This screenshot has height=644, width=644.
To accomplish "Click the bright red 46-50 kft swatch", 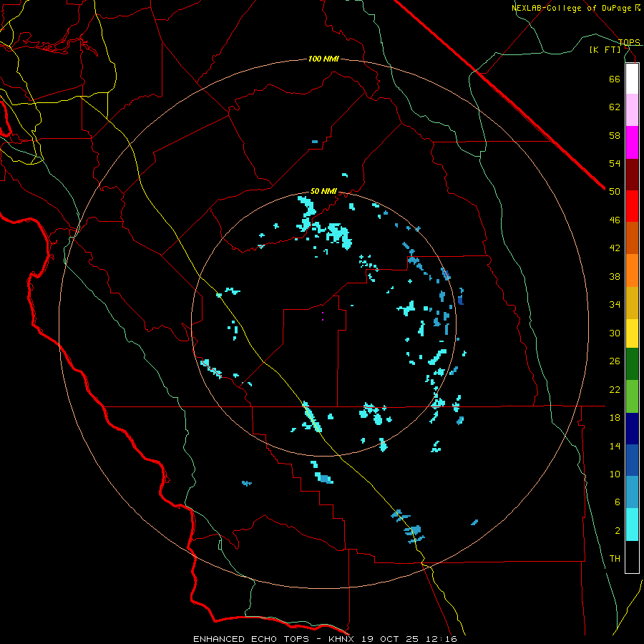I will (632, 206).
